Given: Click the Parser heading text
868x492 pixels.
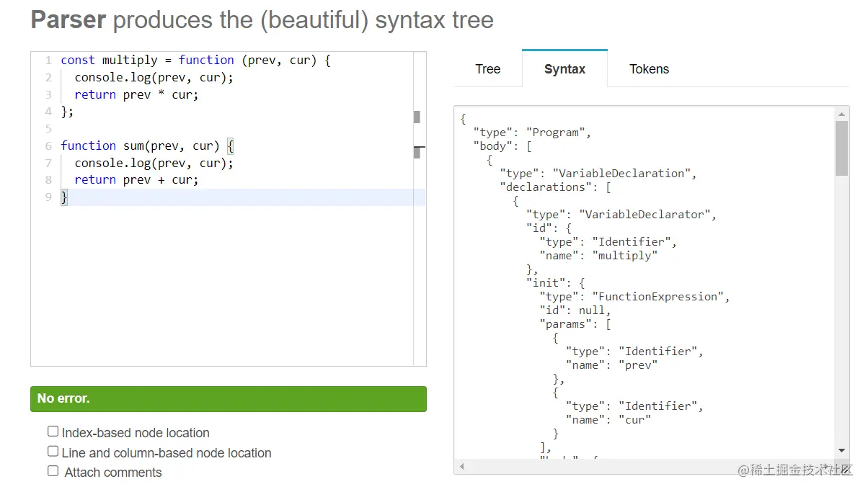Looking at the screenshot, I should (x=68, y=20).
